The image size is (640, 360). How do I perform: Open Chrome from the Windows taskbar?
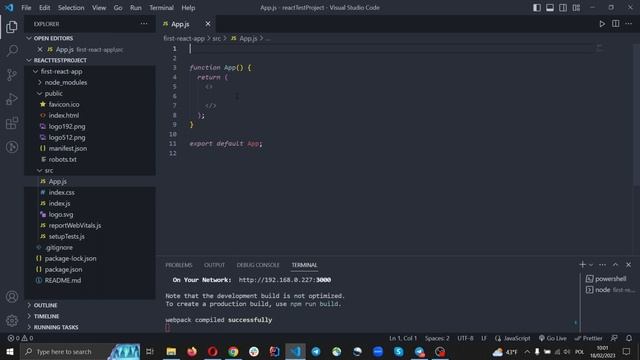click(233, 352)
